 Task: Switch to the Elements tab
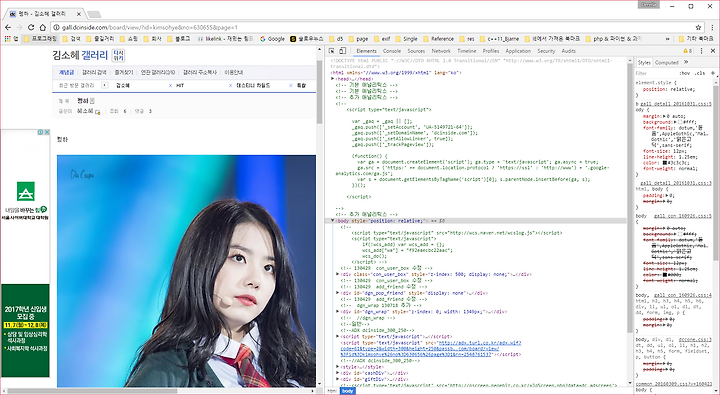tap(366, 51)
